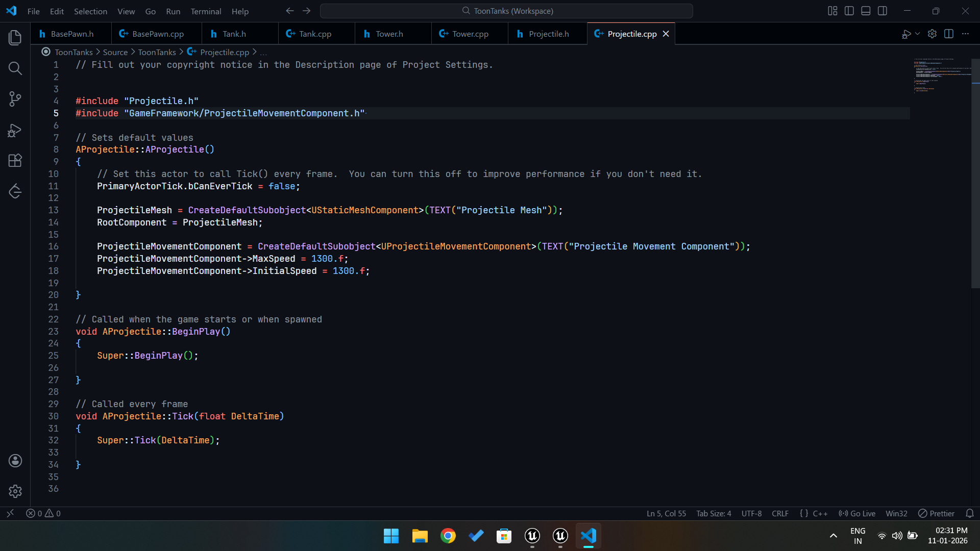
Task: Switch to the Tank.cpp tab
Action: click(314, 34)
